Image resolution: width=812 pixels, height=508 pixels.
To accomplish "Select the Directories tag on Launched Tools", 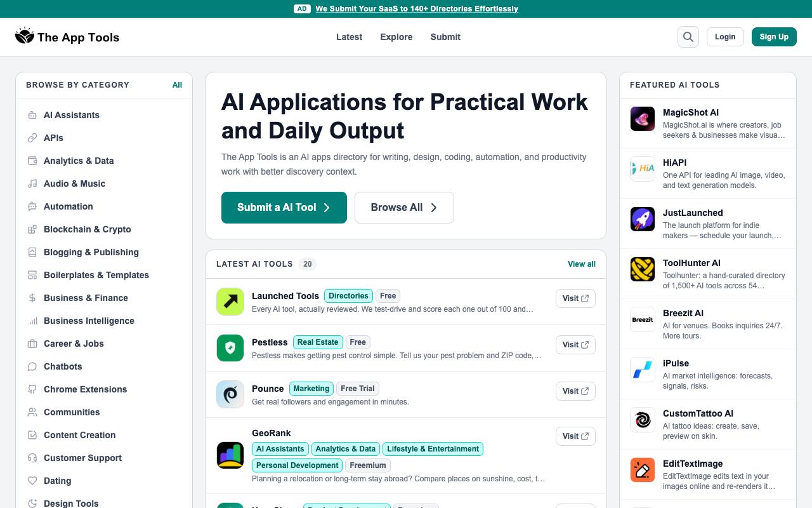I will tap(348, 296).
